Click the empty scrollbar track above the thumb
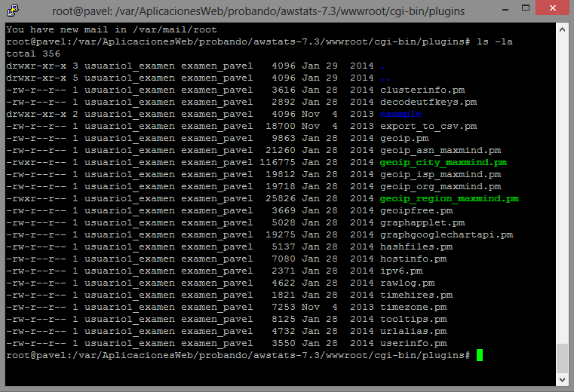Viewport: 574px width, 392px height. (561, 188)
